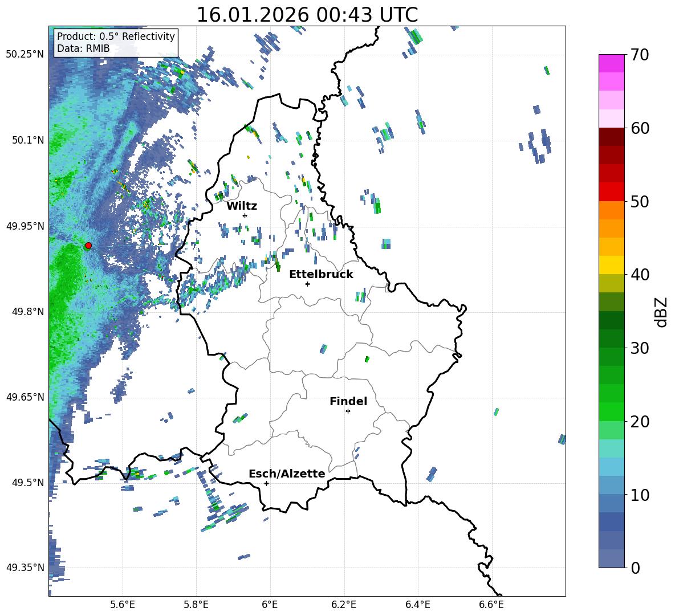Click the colorbar 20 tick label
The image size is (675, 616).
click(640, 422)
